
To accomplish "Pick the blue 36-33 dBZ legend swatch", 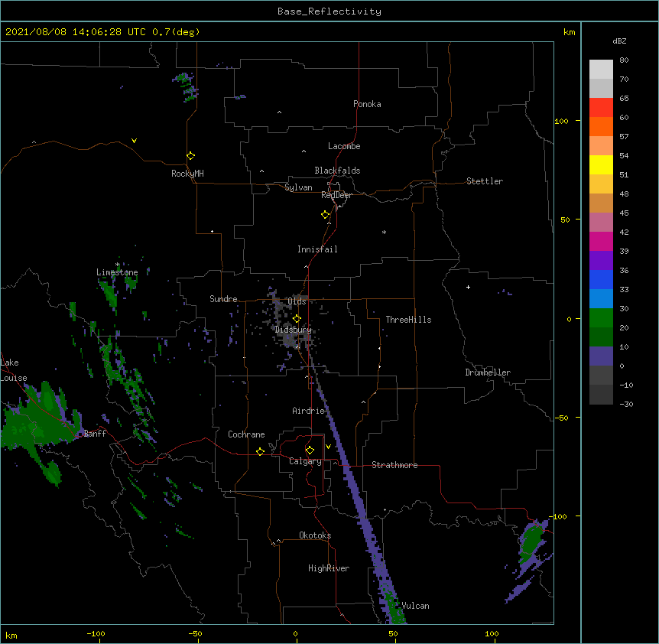I will pyautogui.click(x=601, y=279).
